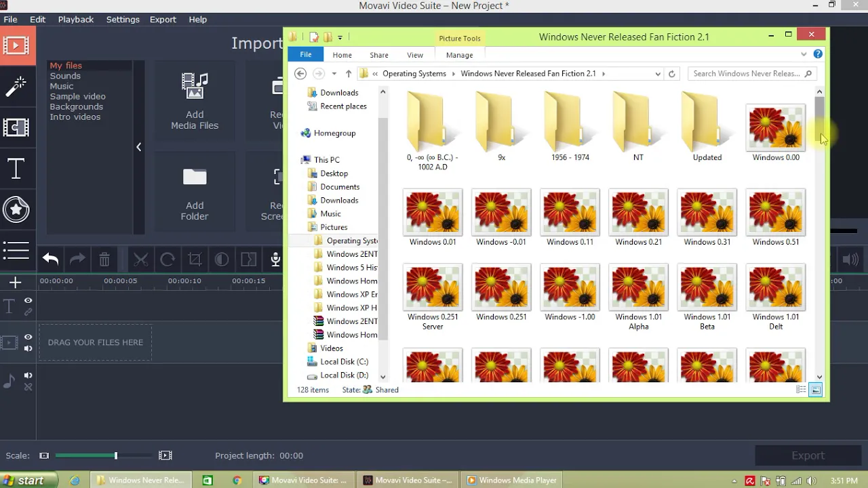Expand the address path chevron after folder name
This screenshot has width=868, height=488.
[x=603, y=73]
